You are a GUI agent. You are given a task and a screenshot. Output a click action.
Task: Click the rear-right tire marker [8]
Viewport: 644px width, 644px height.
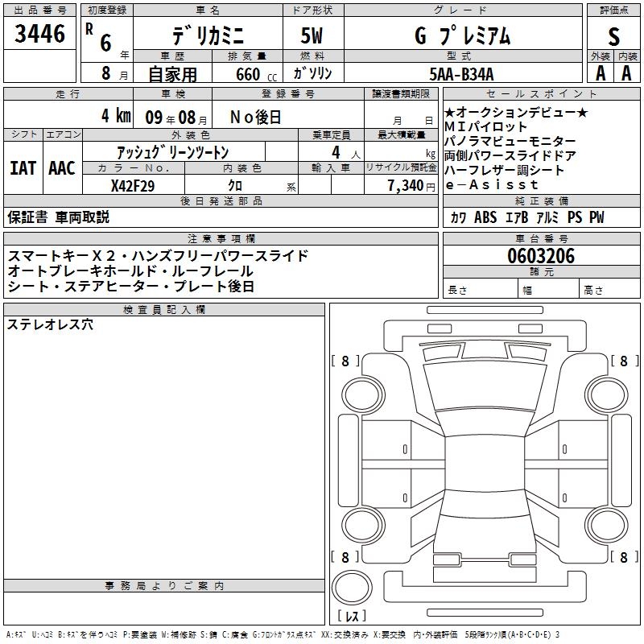625,557
